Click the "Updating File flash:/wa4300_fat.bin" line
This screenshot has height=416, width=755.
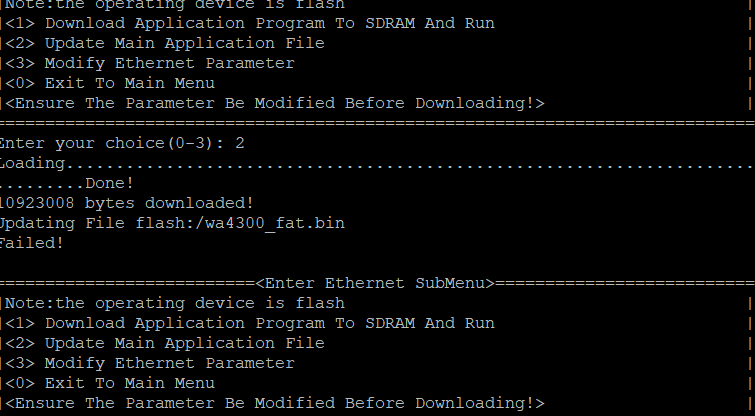(x=172, y=223)
